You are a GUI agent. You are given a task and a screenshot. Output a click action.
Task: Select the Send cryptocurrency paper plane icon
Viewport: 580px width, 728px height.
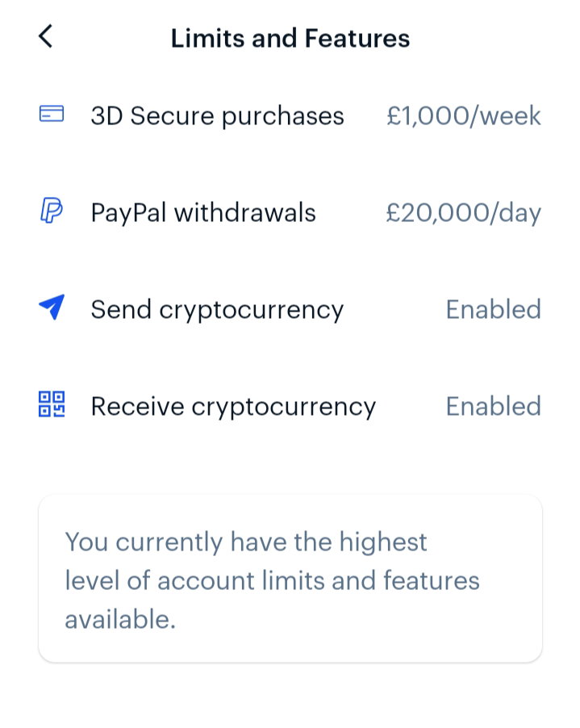pyautogui.click(x=52, y=308)
